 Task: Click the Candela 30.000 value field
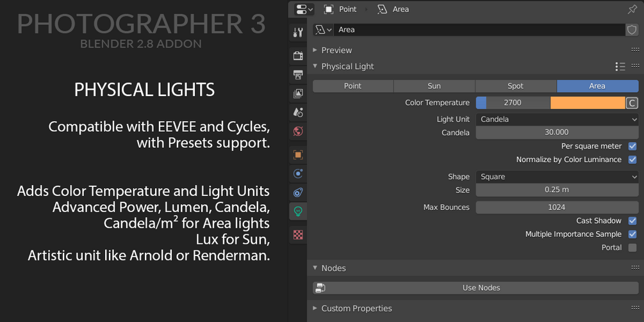(557, 133)
